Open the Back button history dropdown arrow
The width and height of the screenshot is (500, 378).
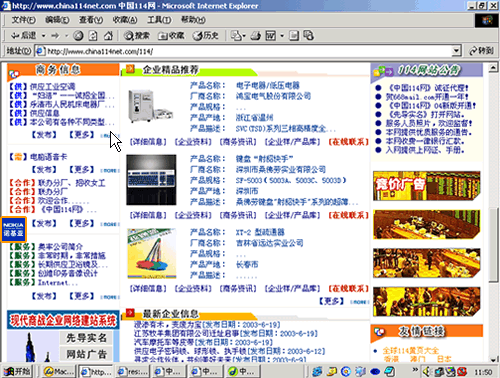pos(44,36)
